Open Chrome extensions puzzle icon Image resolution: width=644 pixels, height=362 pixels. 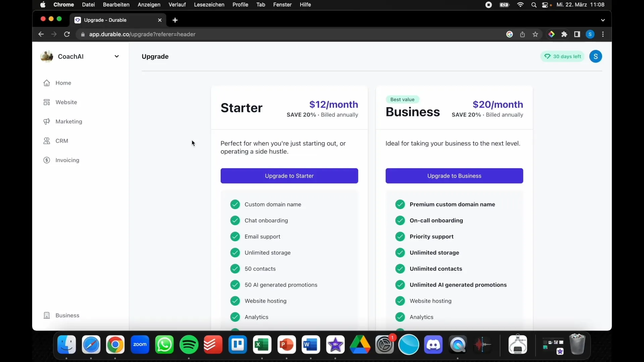pos(564,34)
